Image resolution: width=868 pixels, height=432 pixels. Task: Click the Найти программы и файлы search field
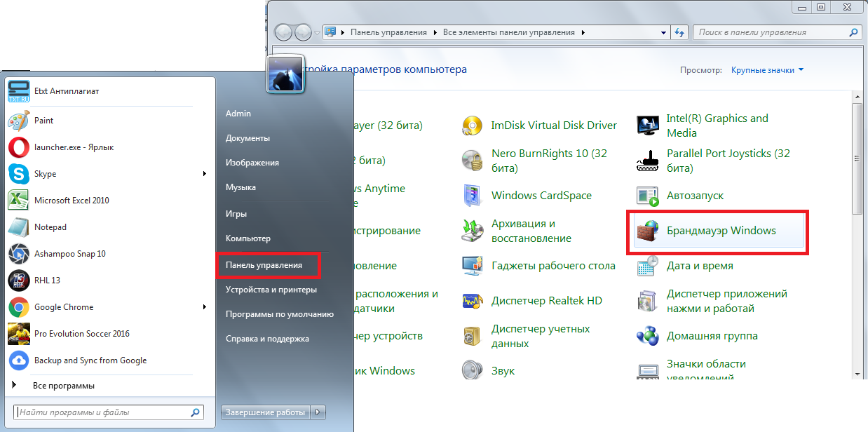(102, 412)
